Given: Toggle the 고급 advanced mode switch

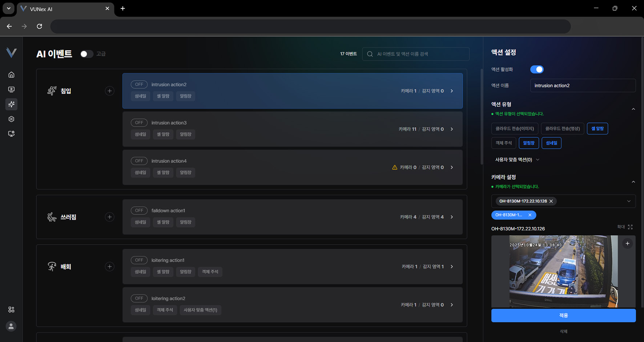Looking at the screenshot, I should [x=86, y=54].
